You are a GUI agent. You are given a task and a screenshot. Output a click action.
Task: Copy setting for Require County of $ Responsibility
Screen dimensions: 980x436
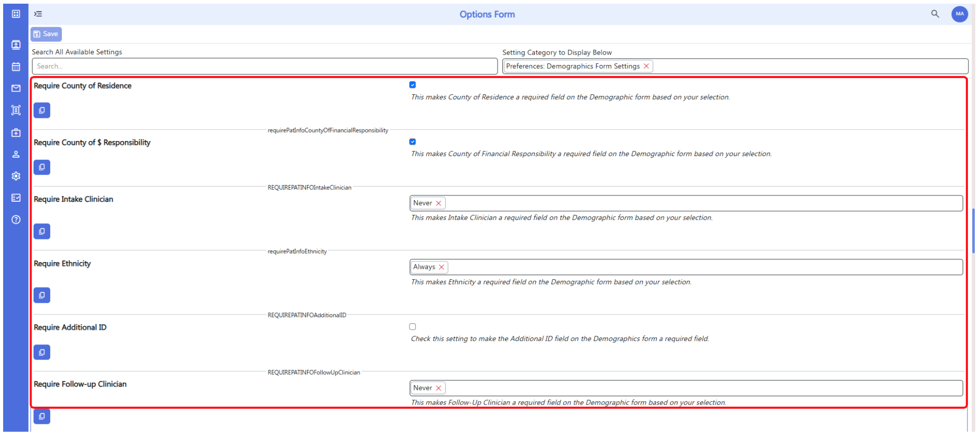(42, 167)
